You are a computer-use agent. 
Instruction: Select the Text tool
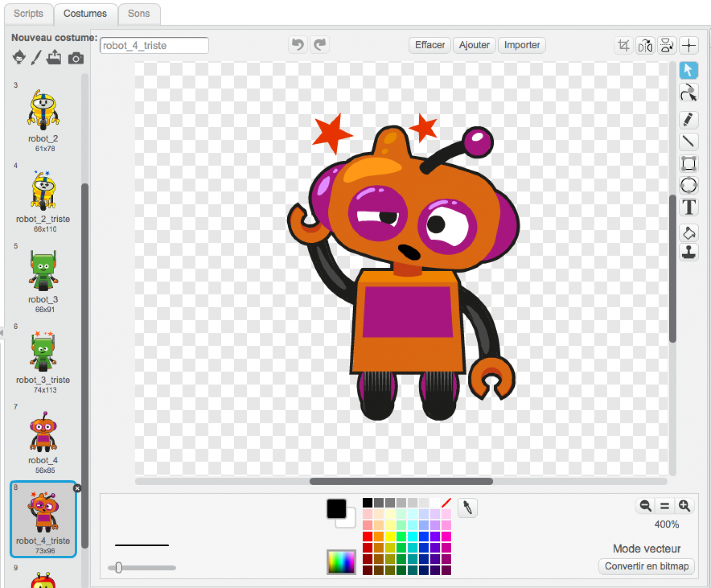[x=688, y=207]
